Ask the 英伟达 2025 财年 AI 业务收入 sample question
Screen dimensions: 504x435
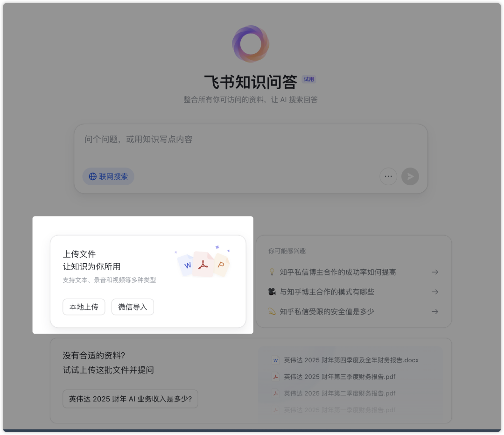[130, 399]
